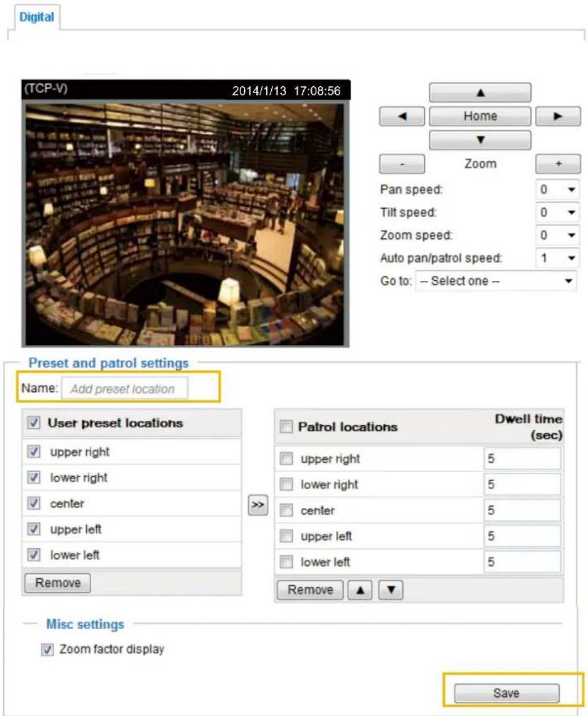588x716 pixels.
Task: Toggle the User preset locations select-all checkbox
Action: tap(33, 422)
